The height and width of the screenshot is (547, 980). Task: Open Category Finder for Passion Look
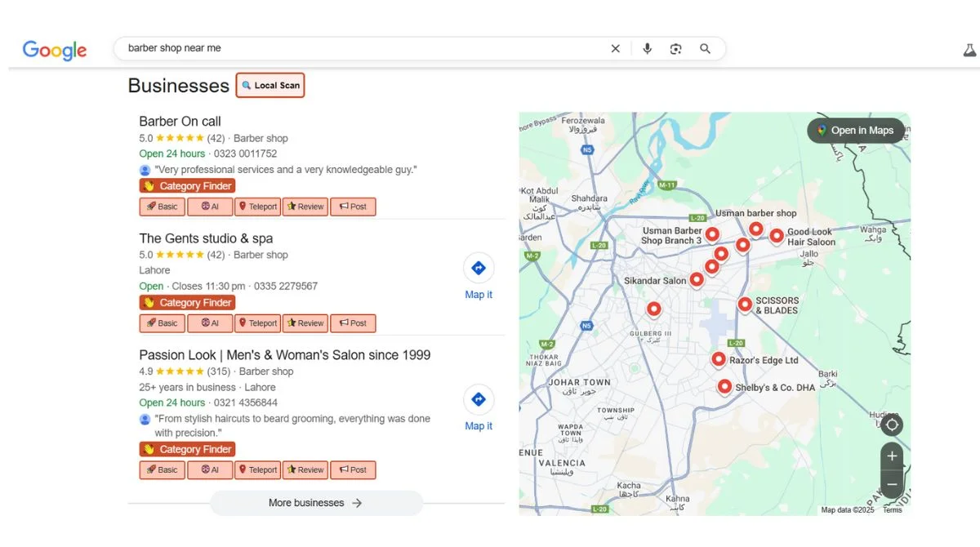click(187, 450)
